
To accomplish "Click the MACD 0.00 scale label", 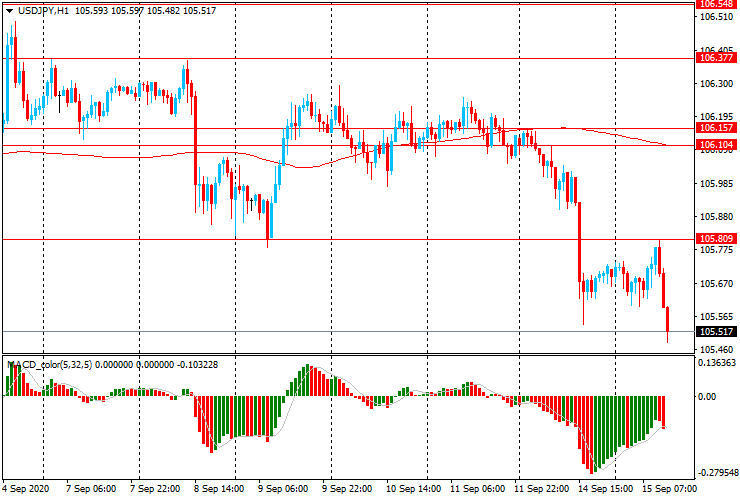I will point(707,397).
